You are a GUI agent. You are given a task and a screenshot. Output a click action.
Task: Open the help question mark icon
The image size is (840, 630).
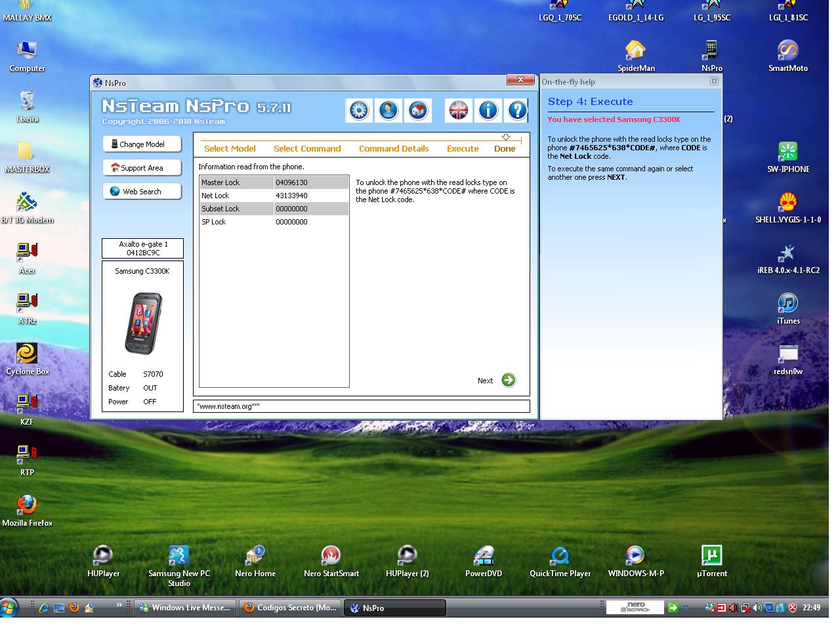517,110
